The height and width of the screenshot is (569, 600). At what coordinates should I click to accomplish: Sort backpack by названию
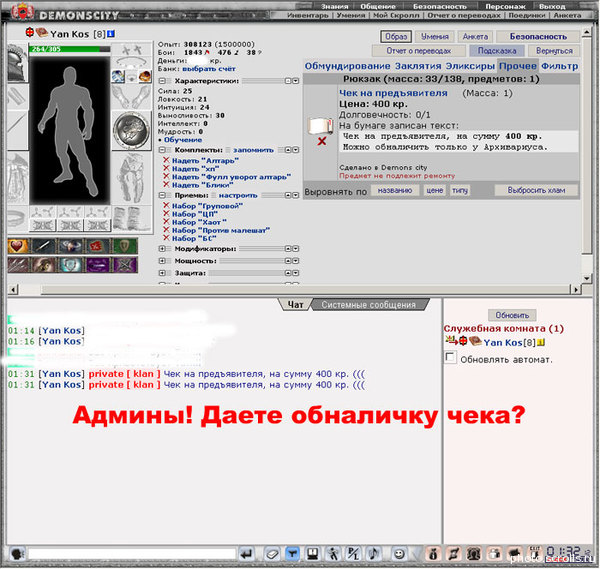tap(395, 191)
